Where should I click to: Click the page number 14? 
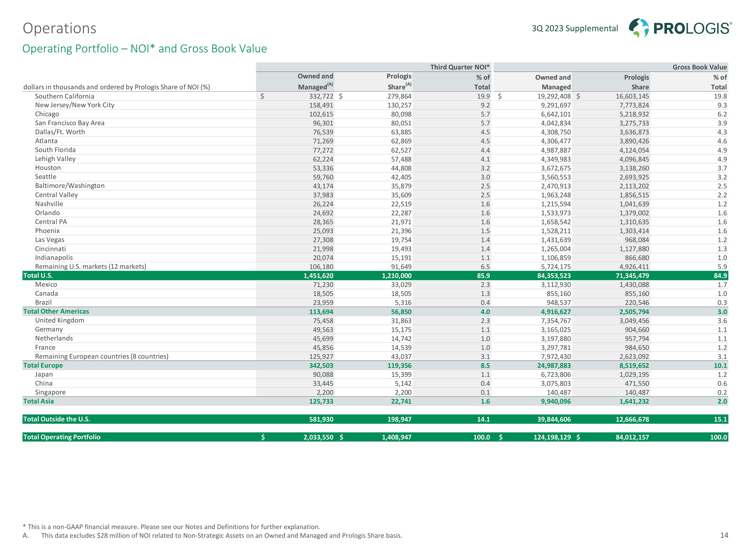724,535
